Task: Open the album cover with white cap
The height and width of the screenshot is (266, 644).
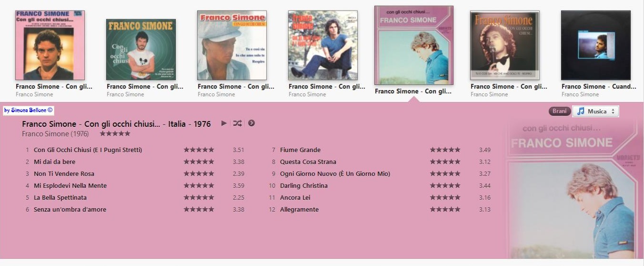Action: pyautogui.click(x=232, y=45)
